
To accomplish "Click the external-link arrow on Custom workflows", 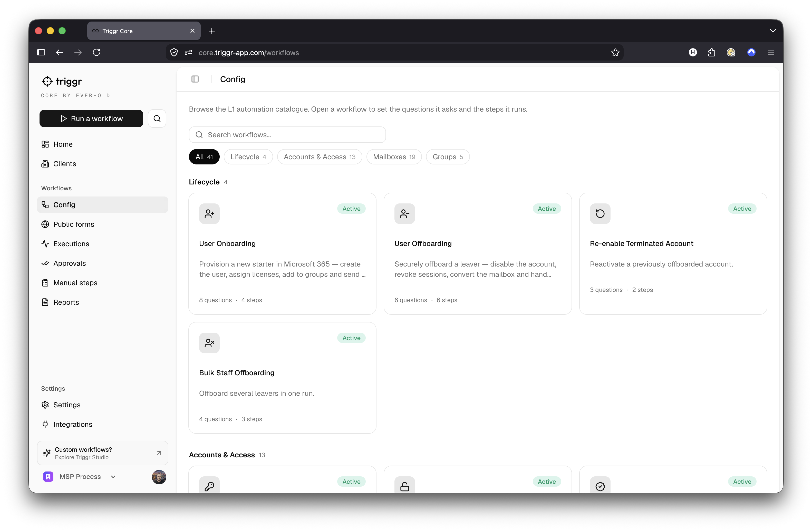I will point(159,453).
